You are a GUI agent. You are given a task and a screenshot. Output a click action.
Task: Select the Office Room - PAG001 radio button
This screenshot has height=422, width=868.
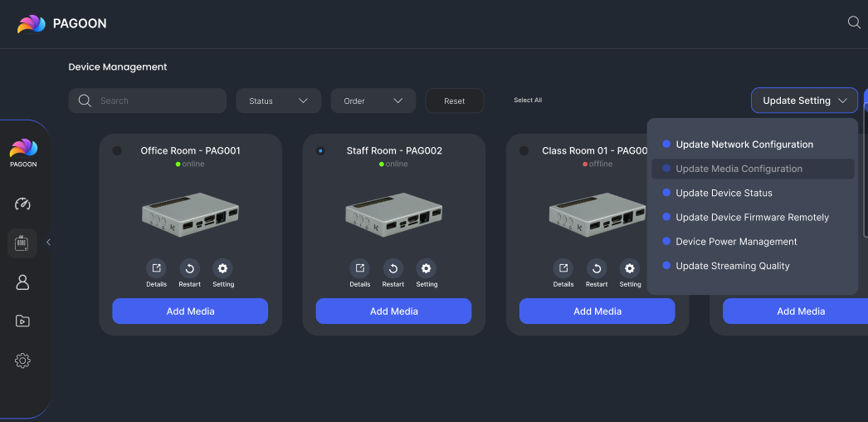point(117,151)
